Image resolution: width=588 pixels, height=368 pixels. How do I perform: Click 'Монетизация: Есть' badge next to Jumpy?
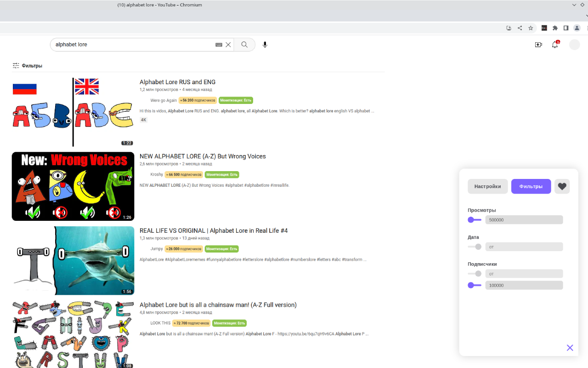pyautogui.click(x=222, y=249)
